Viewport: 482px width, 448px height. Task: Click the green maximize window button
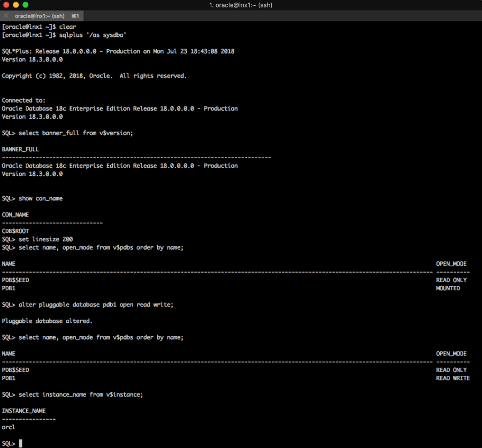(x=26, y=5)
